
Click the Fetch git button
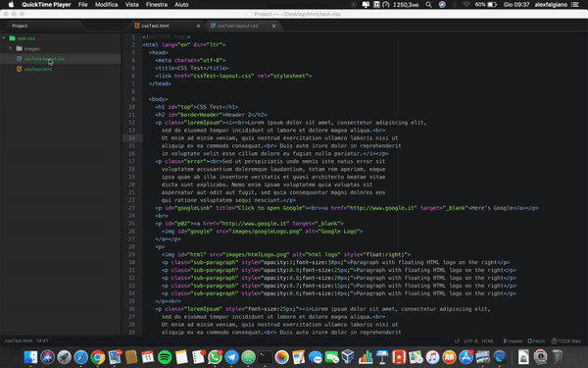[536, 341]
